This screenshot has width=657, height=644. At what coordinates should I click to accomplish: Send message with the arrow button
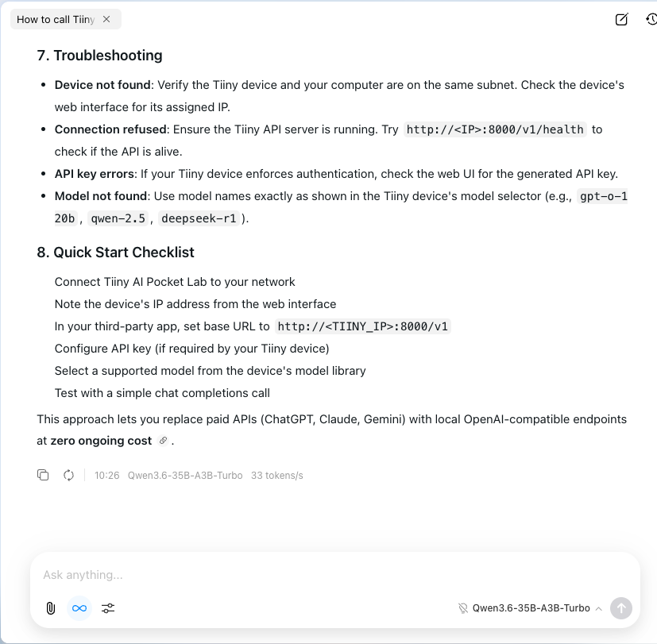[621, 608]
